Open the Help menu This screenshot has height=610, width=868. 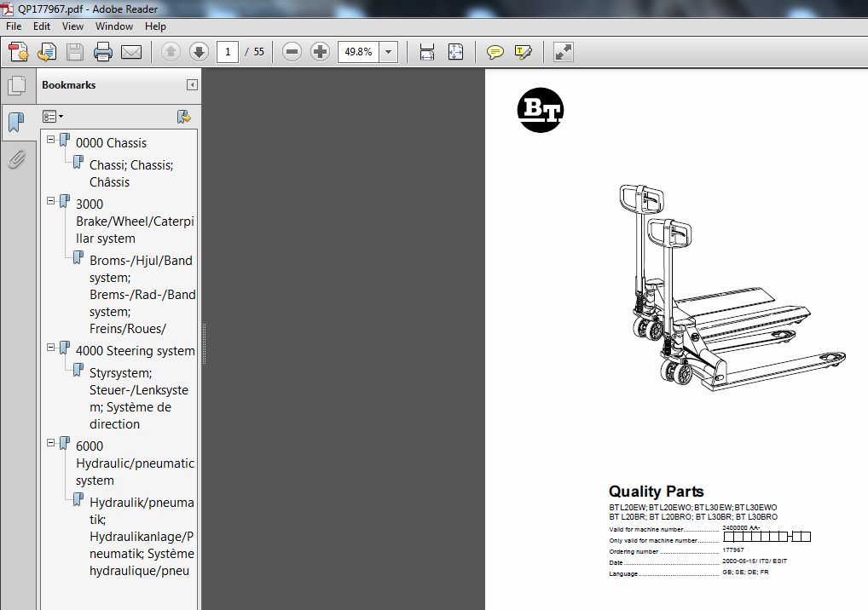coord(155,26)
